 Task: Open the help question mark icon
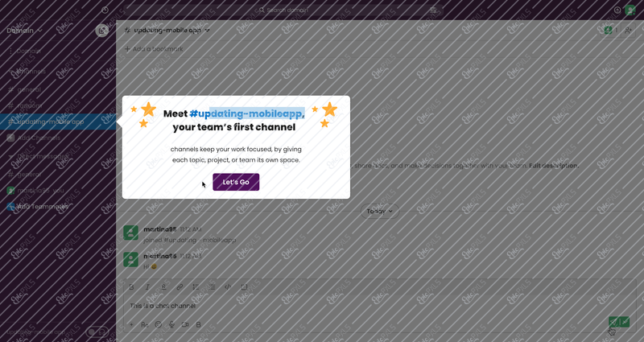click(x=617, y=10)
